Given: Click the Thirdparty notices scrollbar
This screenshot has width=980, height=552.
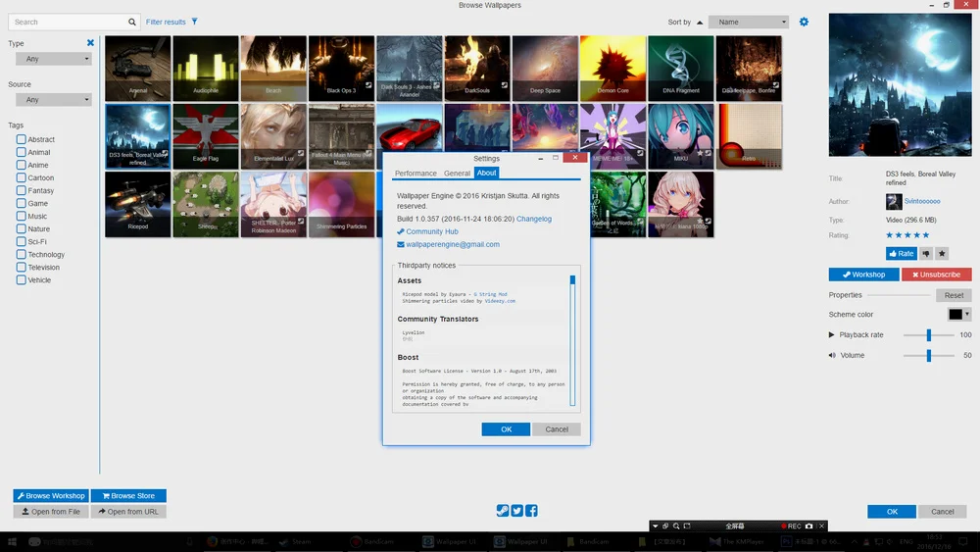Looking at the screenshot, I should [x=572, y=340].
